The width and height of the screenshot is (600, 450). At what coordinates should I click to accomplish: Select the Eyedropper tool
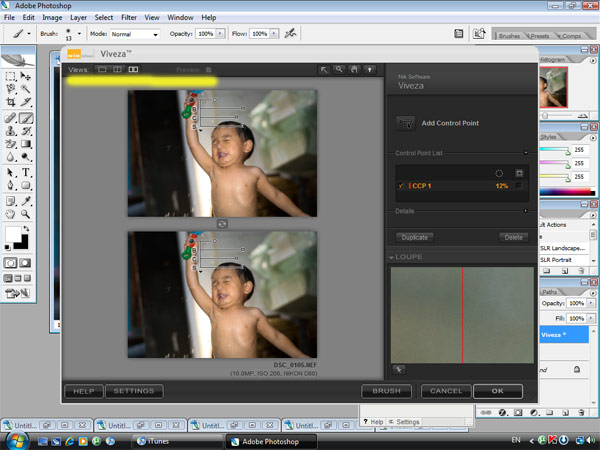(25, 201)
